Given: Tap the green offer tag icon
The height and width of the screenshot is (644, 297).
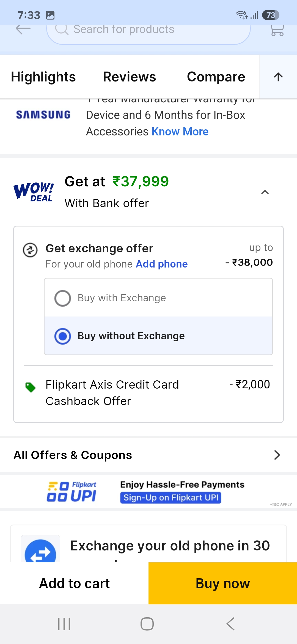Looking at the screenshot, I should [x=30, y=387].
